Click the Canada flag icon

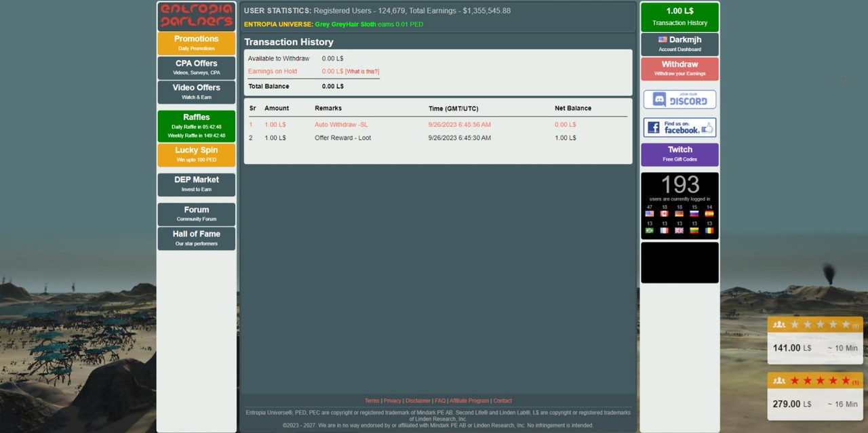pos(665,213)
